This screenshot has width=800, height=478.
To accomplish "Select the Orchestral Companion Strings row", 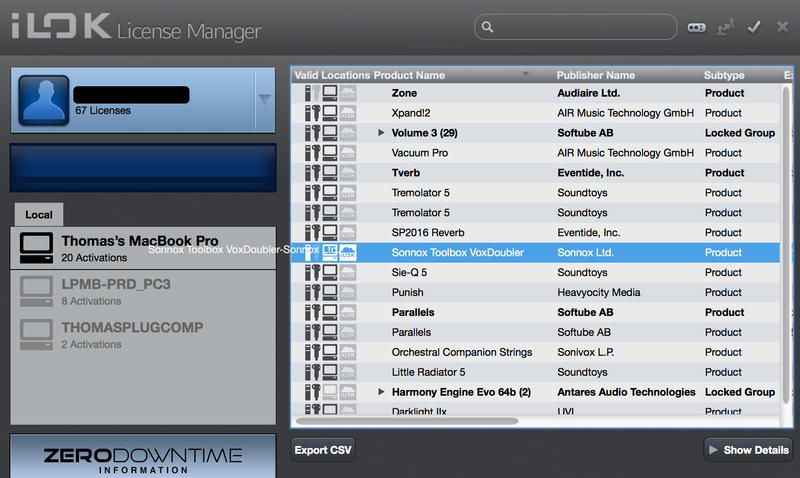I will pos(536,352).
